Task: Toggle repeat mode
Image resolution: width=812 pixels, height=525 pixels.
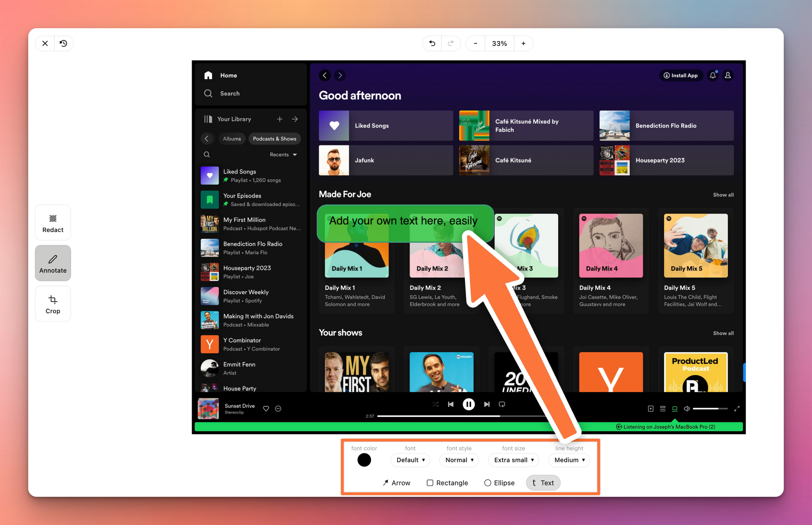Action: tap(502, 404)
